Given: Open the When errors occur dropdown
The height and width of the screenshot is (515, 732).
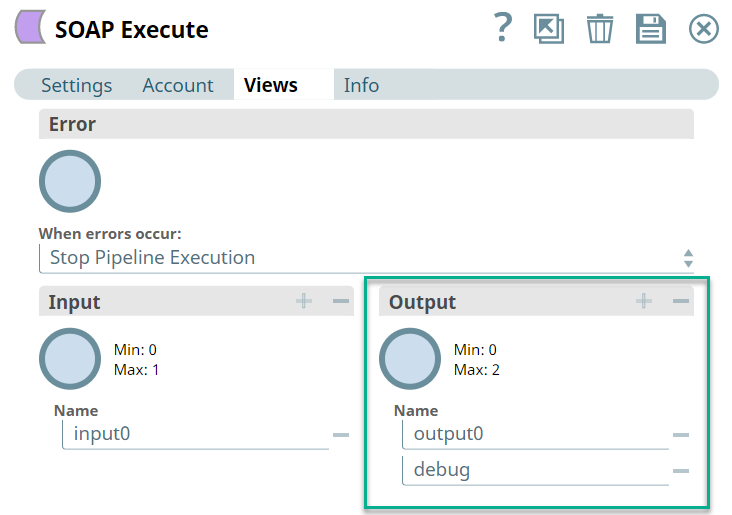Looking at the screenshot, I should click(360, 258).
